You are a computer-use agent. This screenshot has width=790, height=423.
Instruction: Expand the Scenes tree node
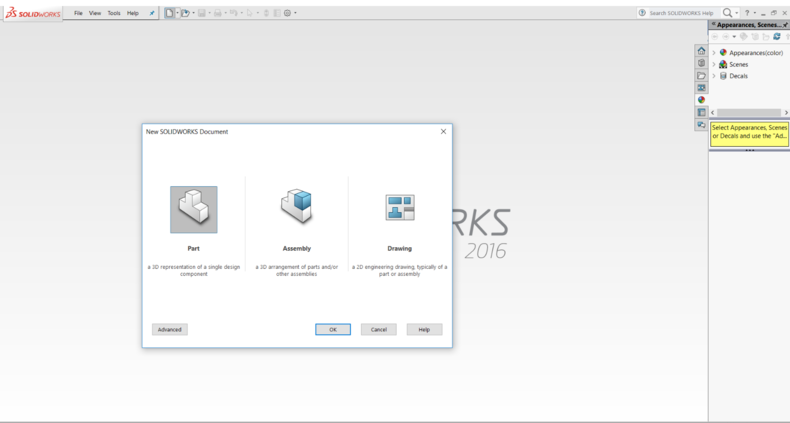[714, 64]
